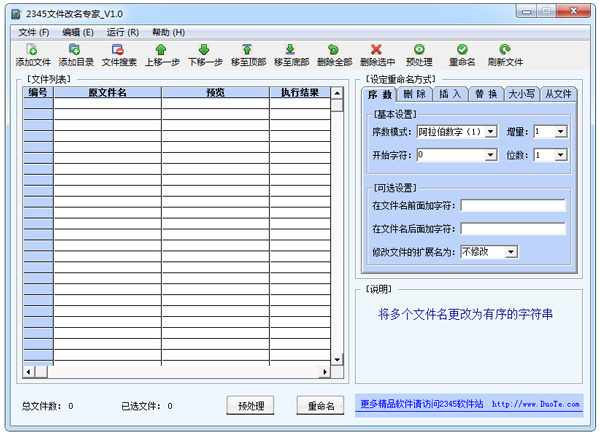Screen dimensions: 600x434
Task: Click 刷新文件 refresh toolbar icon
Action: [505, 49]
